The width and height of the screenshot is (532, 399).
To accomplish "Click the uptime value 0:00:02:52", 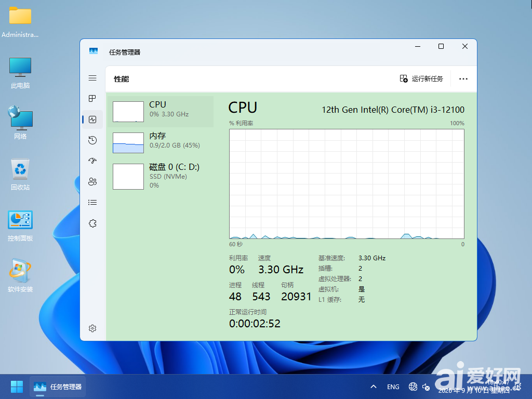I will (x=255, y=324).
